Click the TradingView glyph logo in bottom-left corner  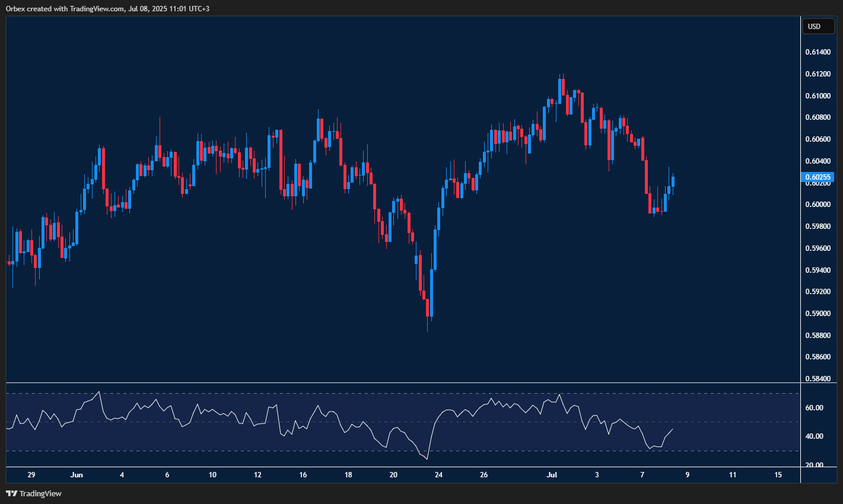[10, 493]
